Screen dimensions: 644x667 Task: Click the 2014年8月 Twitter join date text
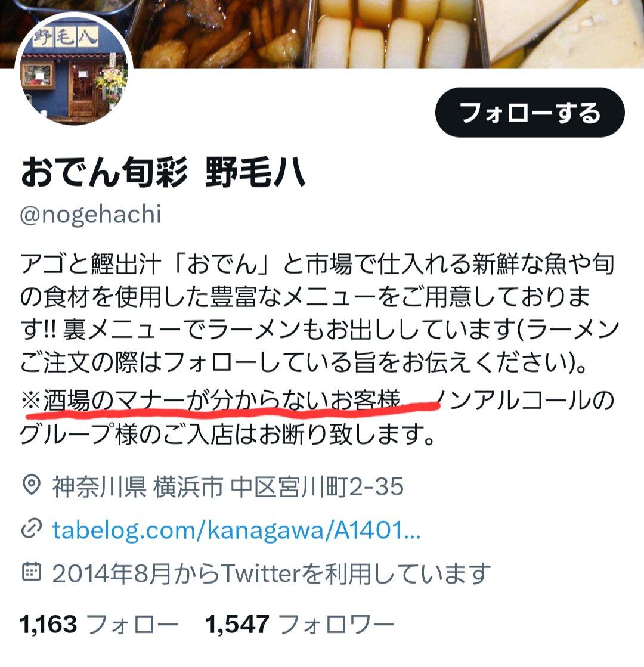(271, 573)
